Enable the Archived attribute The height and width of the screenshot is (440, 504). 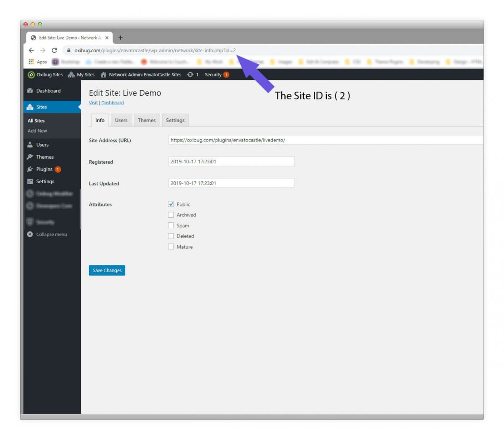pos(171,215)
